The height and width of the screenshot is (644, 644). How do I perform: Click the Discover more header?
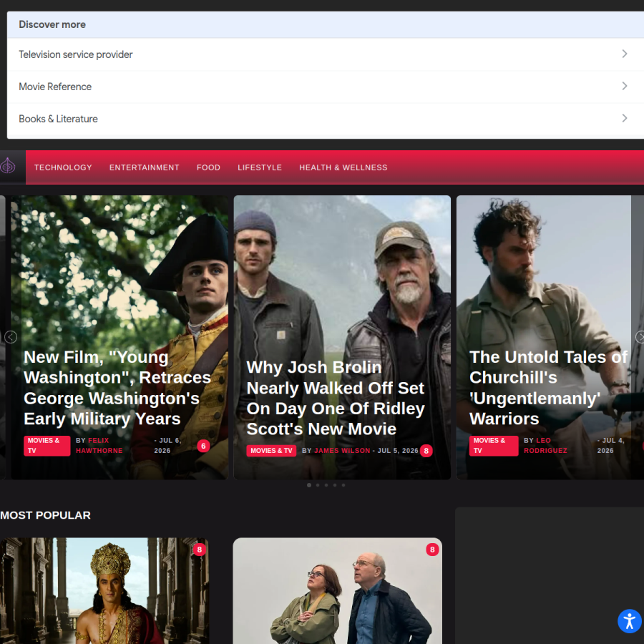point(52,24)
